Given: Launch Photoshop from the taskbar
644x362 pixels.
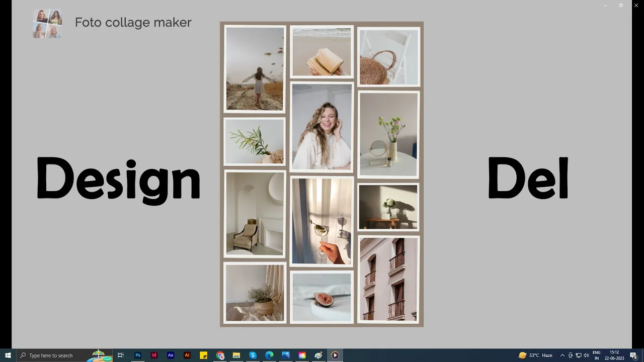Looking at the screenshot, I should pyautogui.click(x=137, y=355).
